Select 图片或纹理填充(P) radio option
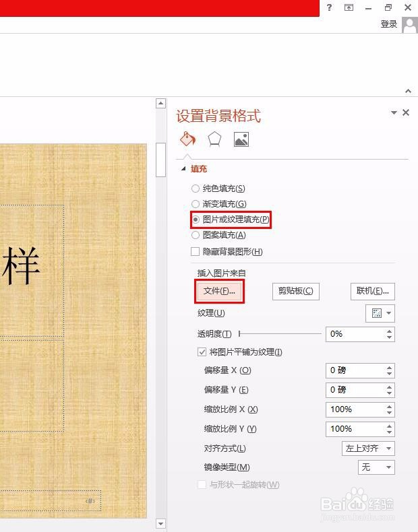The height and width of the screenshot is (532, 418). [x=196, y=220]
